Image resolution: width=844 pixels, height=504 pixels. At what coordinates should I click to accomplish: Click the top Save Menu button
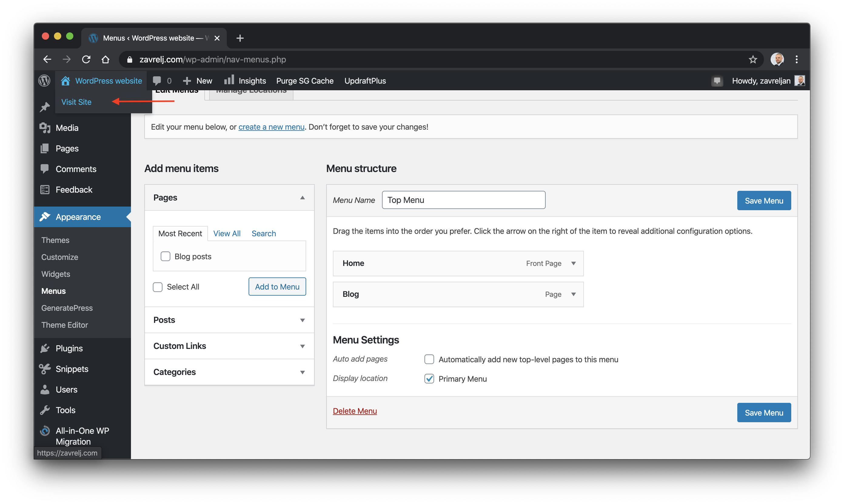click(764, 201)
